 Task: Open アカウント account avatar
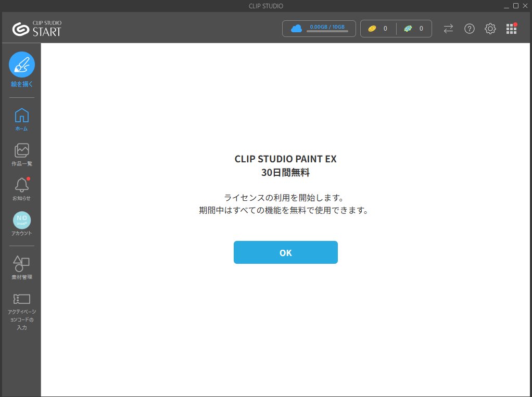(x=22, y=224)
